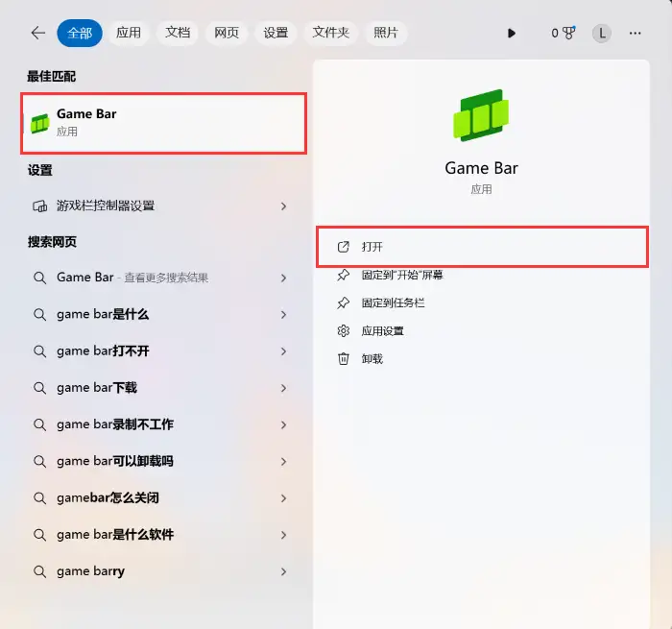Switch to the 应用 tab
The image size is (672, 629).
[x=128, y=33]
